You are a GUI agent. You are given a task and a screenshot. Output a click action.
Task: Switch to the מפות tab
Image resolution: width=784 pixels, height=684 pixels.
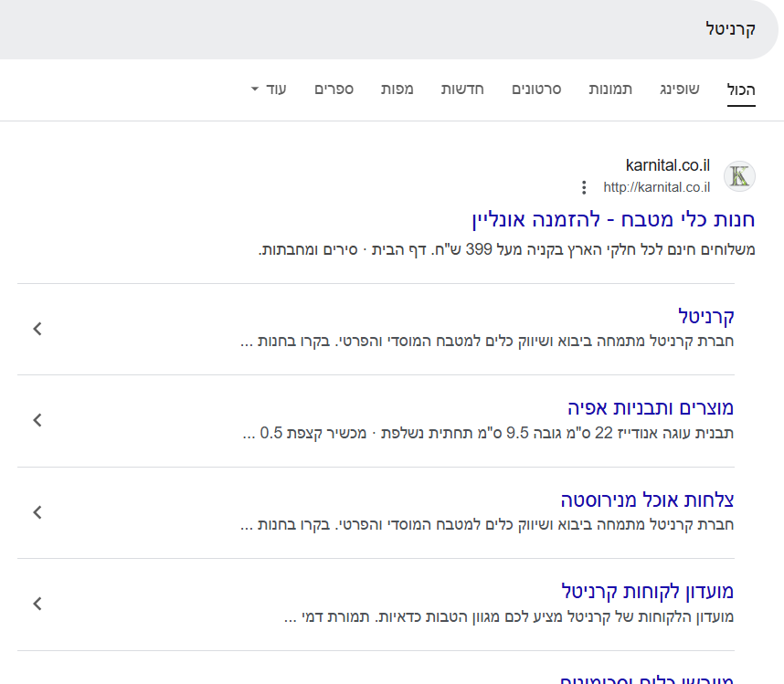tap(397, 89)
